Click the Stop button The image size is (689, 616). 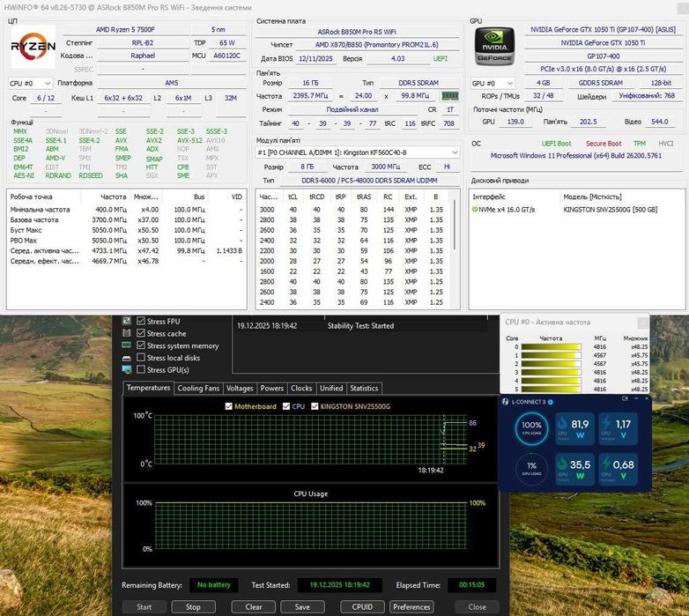[193, 607]
